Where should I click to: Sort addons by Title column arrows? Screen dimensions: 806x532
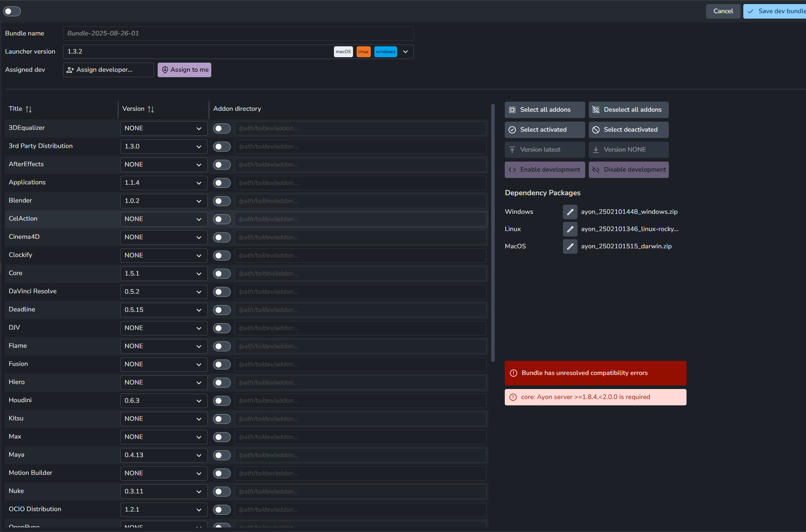pos(29,109)
